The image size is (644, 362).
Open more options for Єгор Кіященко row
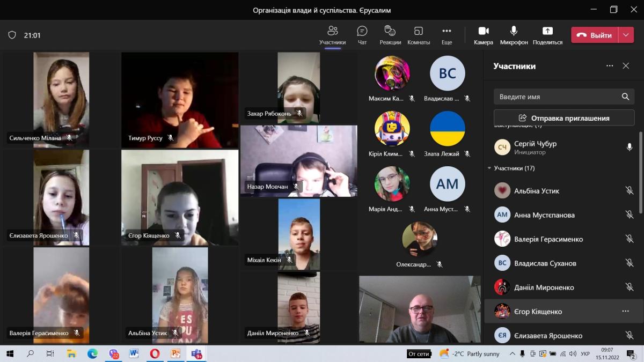coord(625,312)
